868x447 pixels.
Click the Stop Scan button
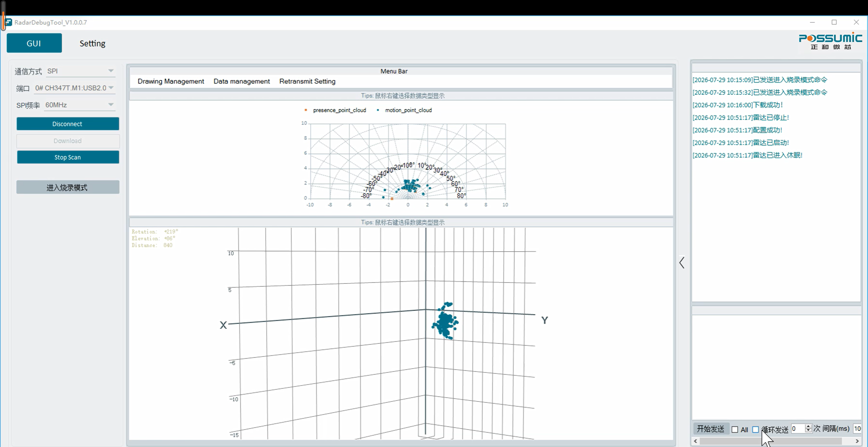pyautogui.click(x=68, y=157)
